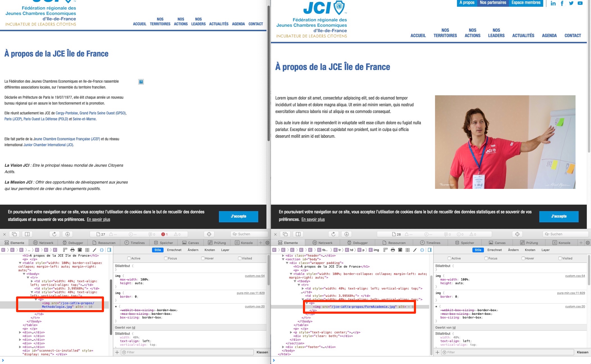Click paint flashing brush icon in left inspector
The width and height of the screenshot is (591, 364).
click(94, 250)
